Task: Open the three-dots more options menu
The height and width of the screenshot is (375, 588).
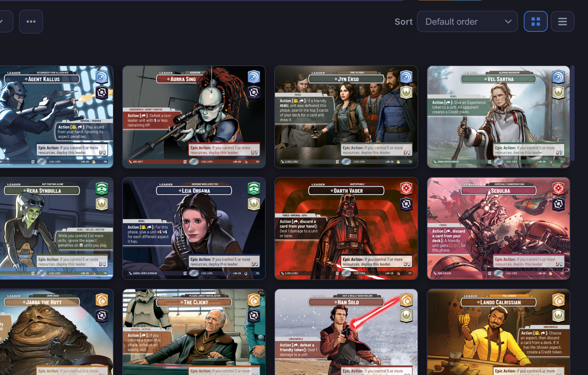Action: 31,22
